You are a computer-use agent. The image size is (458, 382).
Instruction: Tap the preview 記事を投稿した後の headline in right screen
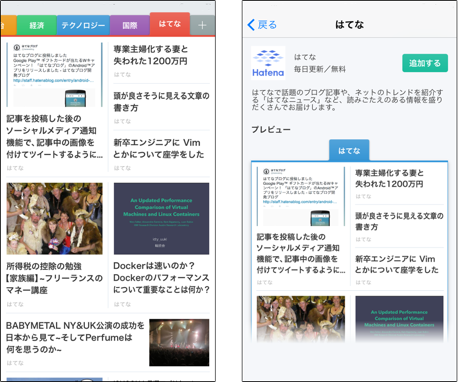[301, 253]
